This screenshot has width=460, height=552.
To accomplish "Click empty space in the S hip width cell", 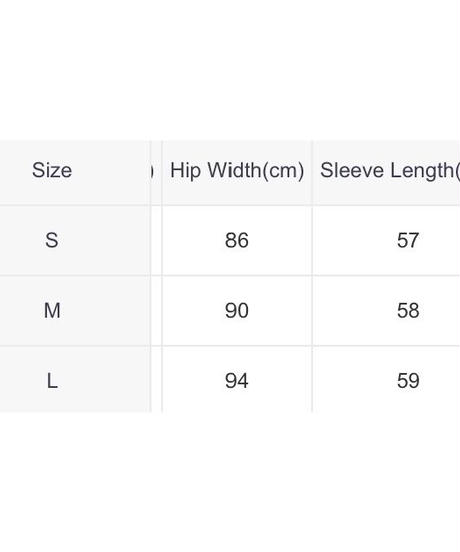I will pyautogui.click(x=190, y=240).
